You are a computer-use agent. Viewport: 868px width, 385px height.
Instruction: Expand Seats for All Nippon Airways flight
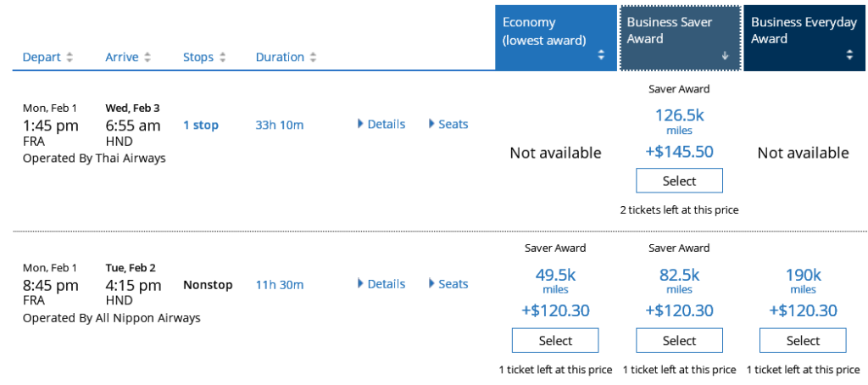coord(448,284)
